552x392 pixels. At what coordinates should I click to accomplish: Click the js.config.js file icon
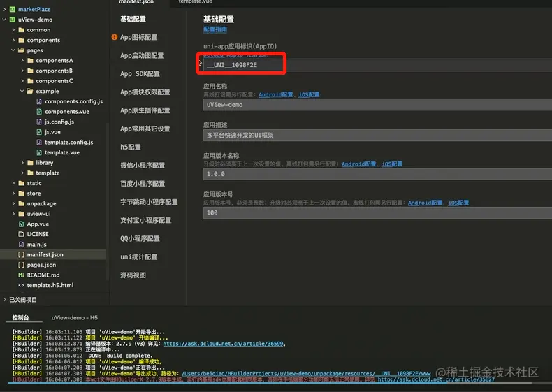[39, 122]
